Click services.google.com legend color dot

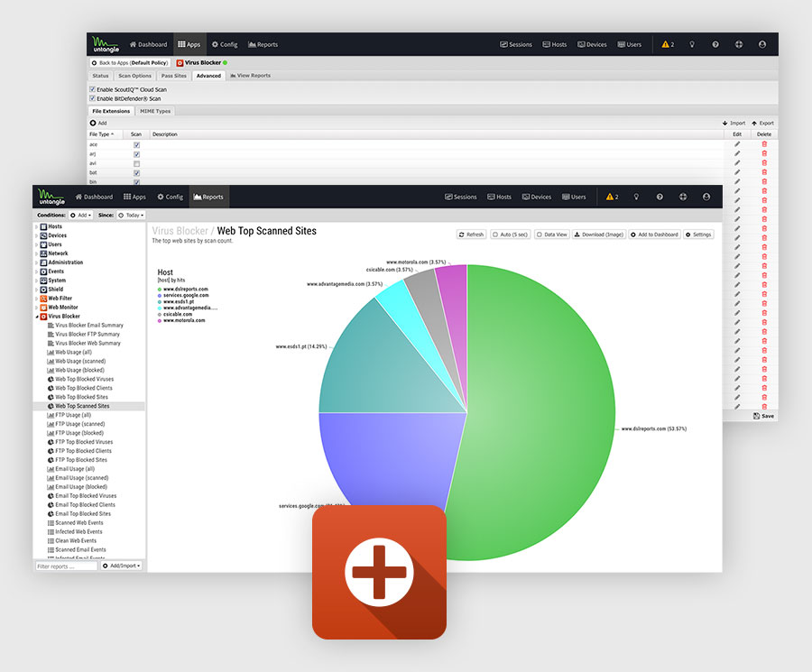tap(160, 296)
